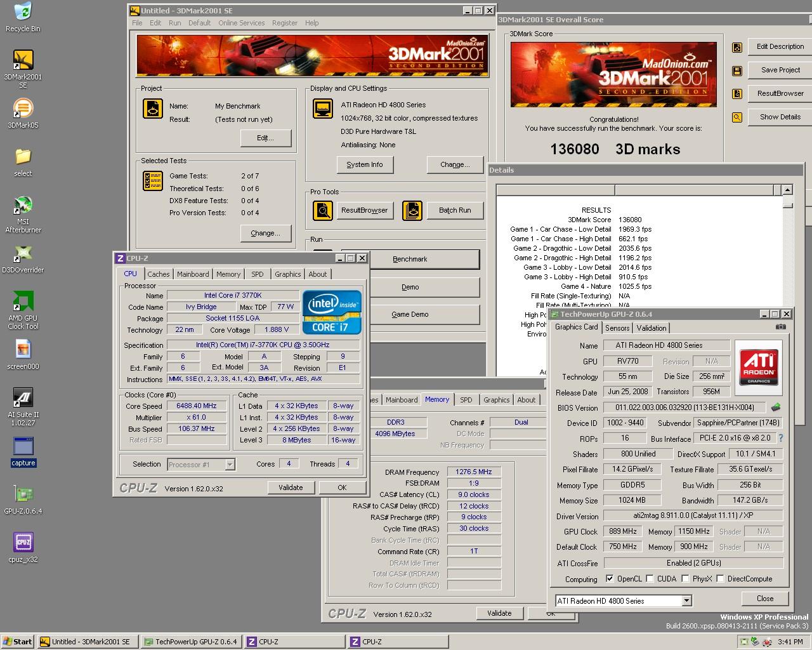Click the Selected Tests checklist icon
Image resolution: width=812 pixels, height=650 pixels.
point(153,181)
